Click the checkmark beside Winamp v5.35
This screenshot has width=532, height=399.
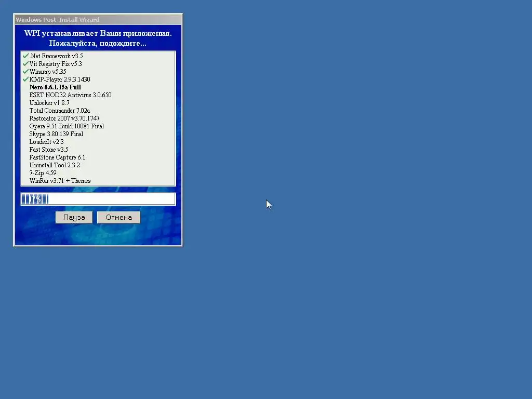pos(25,71)
